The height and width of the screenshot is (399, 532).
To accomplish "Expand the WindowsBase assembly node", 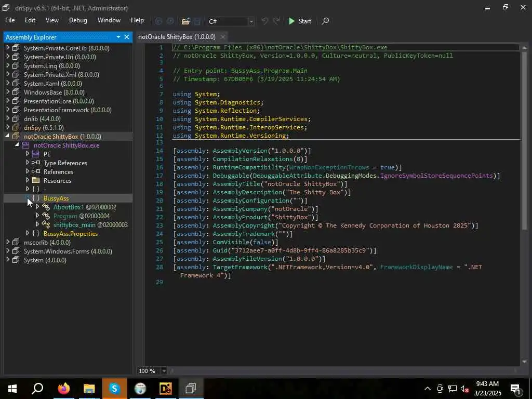I will click(x=8, y=92).
